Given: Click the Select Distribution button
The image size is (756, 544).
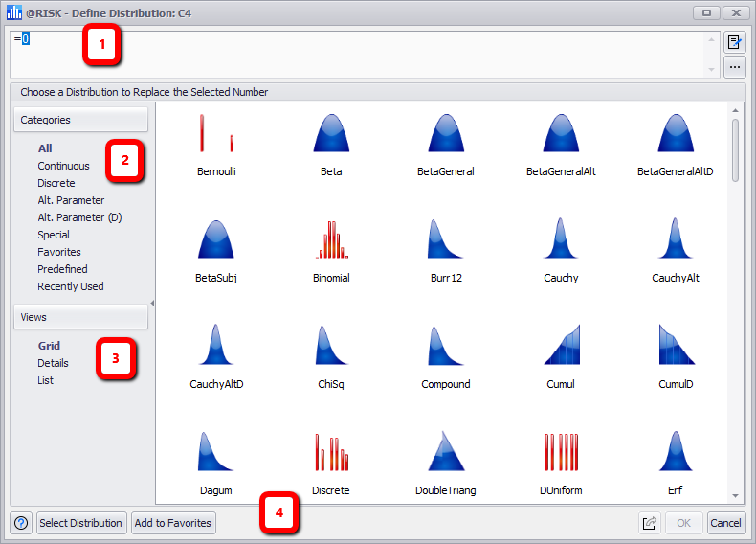Looking at the screenshot, I should tap(81, 523).
